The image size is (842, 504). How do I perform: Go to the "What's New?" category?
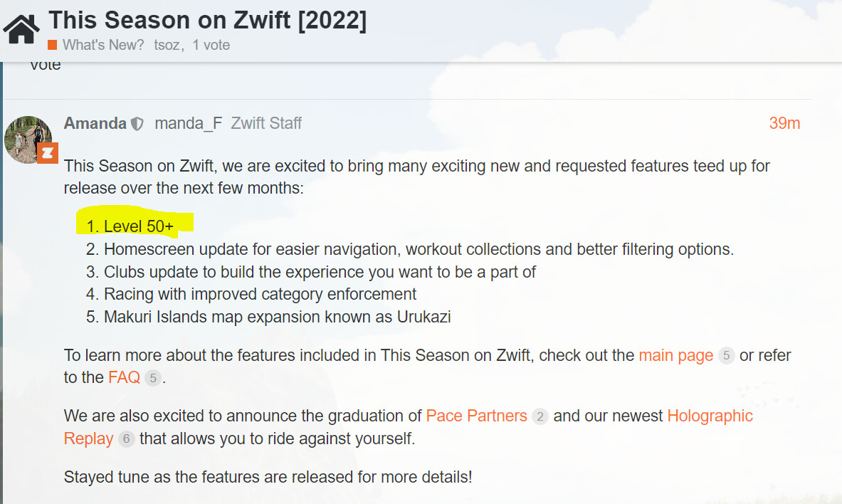click(x=103, y=45)
